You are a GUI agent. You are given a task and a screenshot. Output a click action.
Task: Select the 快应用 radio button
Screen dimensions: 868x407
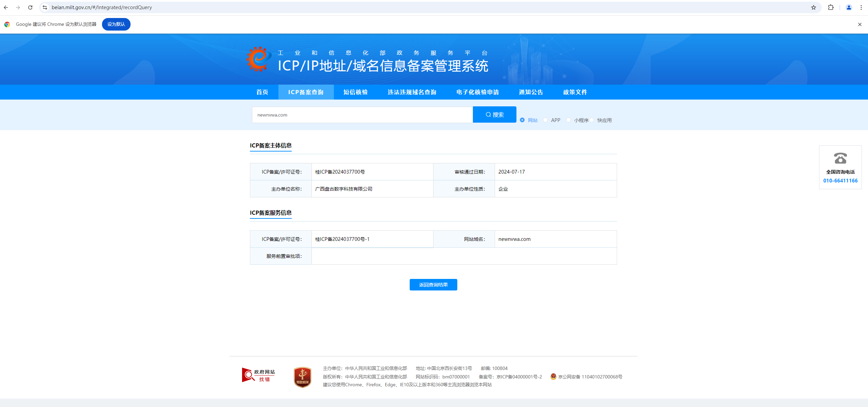(x=592, y=120)
